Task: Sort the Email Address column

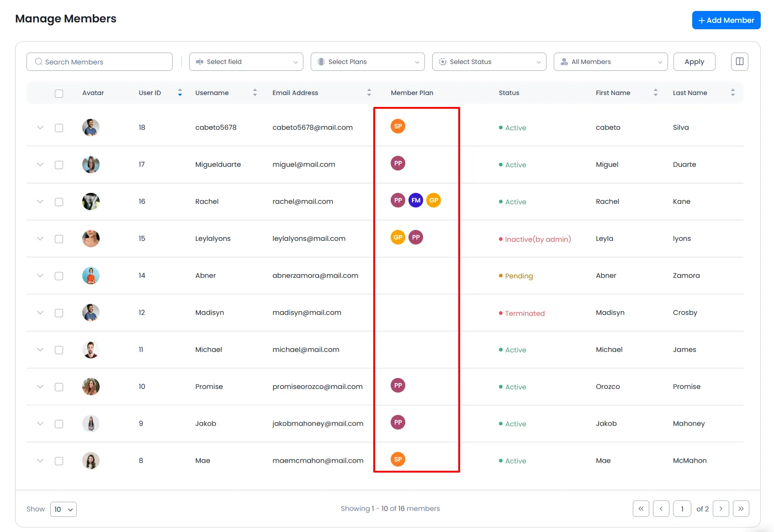Action: (369, 93)
